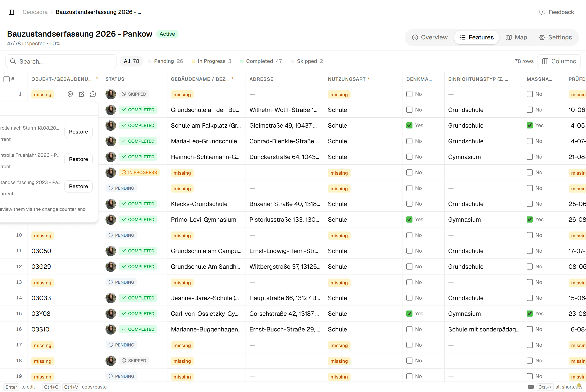Click the COMPLETED badge for 03Y08 row

[x=138, y=314]
